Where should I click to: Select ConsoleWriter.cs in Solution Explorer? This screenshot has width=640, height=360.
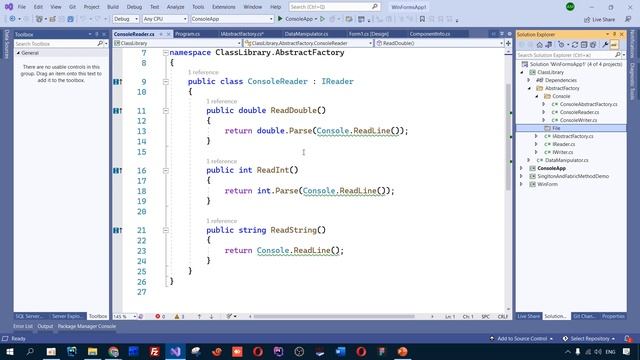[x=578, y=120]
